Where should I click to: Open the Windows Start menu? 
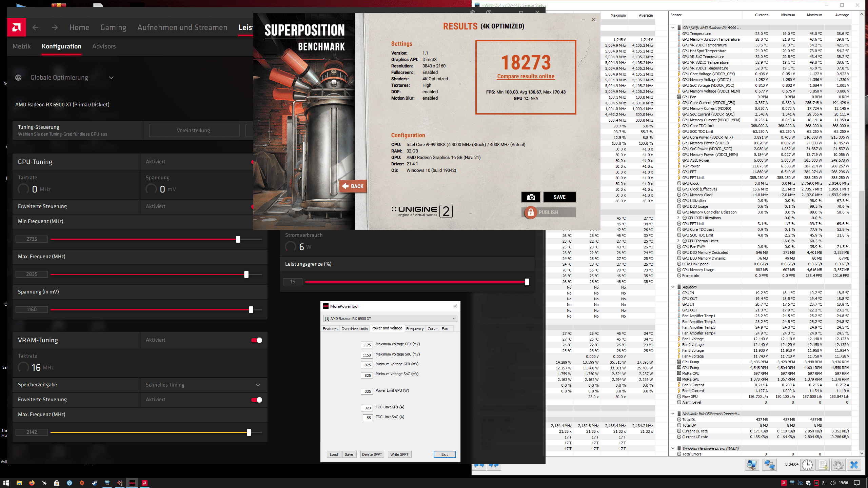coord(6,483)
